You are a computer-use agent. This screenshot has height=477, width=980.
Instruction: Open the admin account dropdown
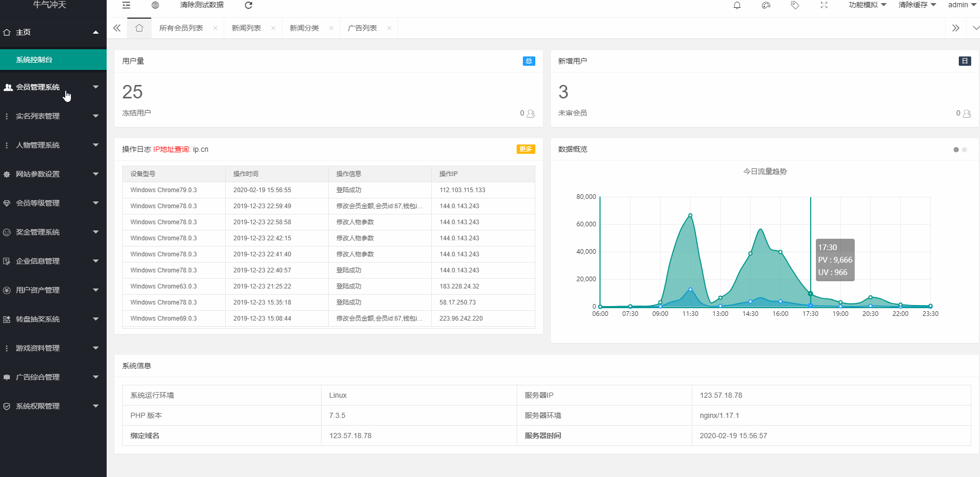pos(961,5)
